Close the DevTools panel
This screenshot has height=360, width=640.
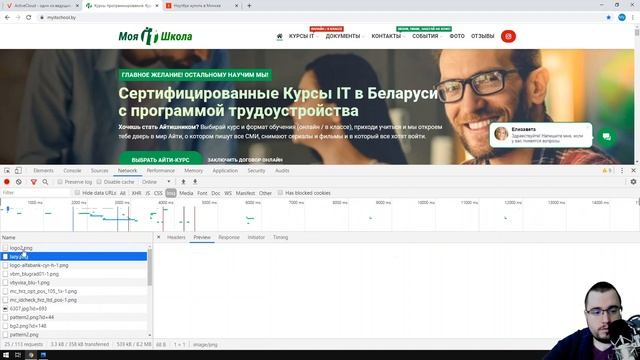pyautogui.click(x=633, y=171)
